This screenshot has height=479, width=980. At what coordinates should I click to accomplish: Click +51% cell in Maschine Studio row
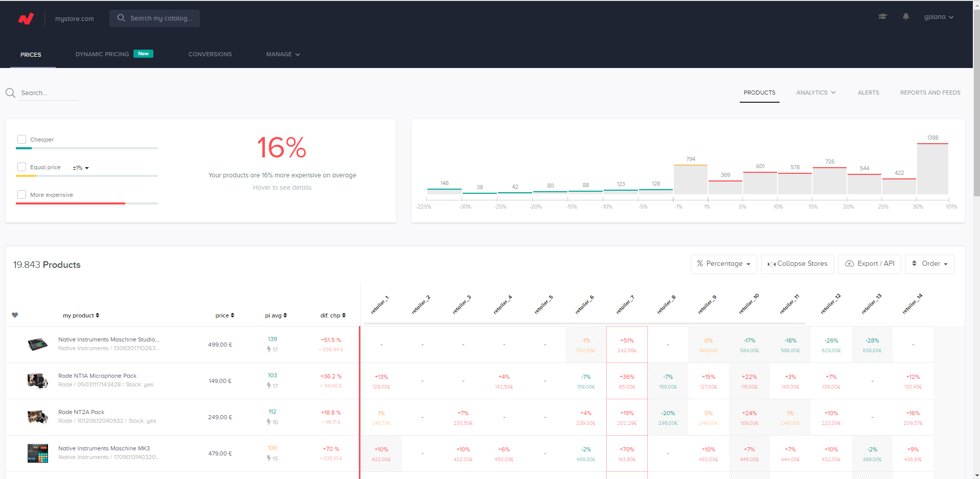tap(627, 345)
